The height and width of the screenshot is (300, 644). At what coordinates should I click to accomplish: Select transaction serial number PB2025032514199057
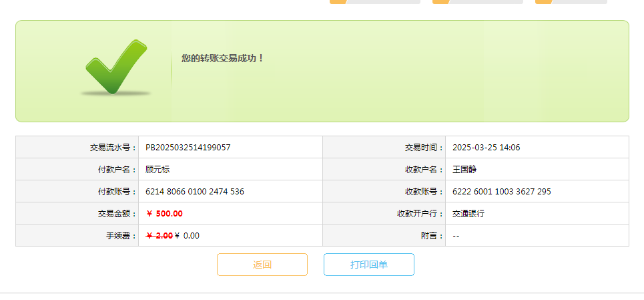coord(188,147)
